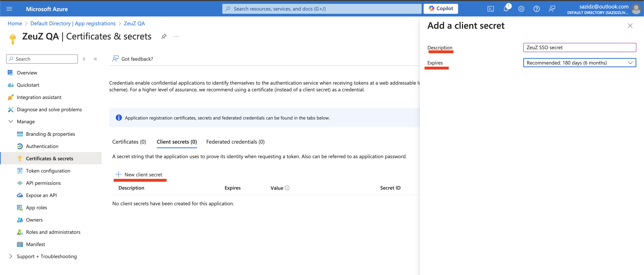The height and width of the screenshot is (275, 644).
Task: Open the Expires dropdown
Action: tap(579, 63)
